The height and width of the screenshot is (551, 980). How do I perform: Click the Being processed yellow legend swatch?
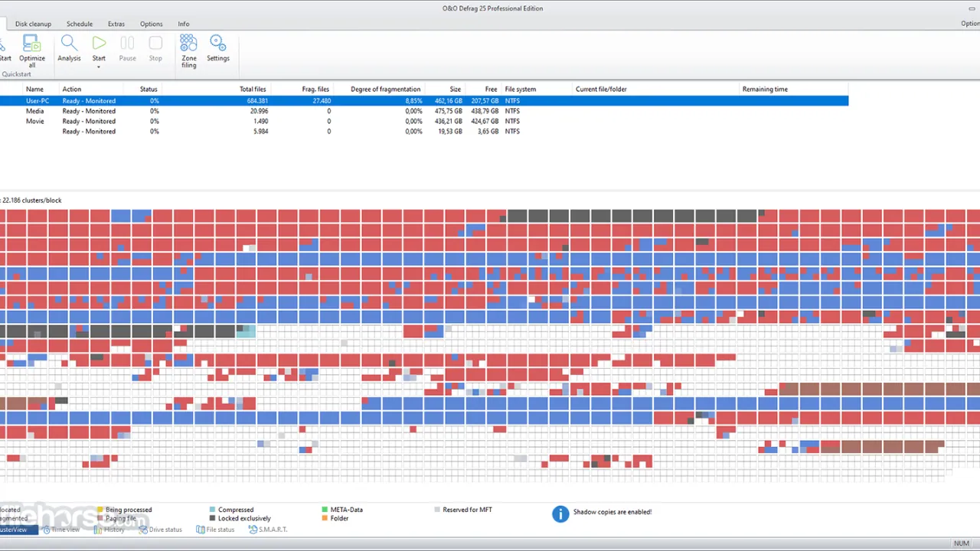click(100, 509)
